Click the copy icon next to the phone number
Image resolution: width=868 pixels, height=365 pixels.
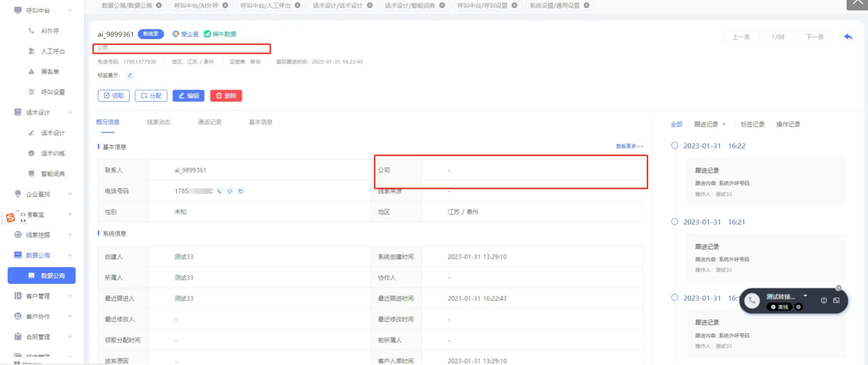pos(241,191)
